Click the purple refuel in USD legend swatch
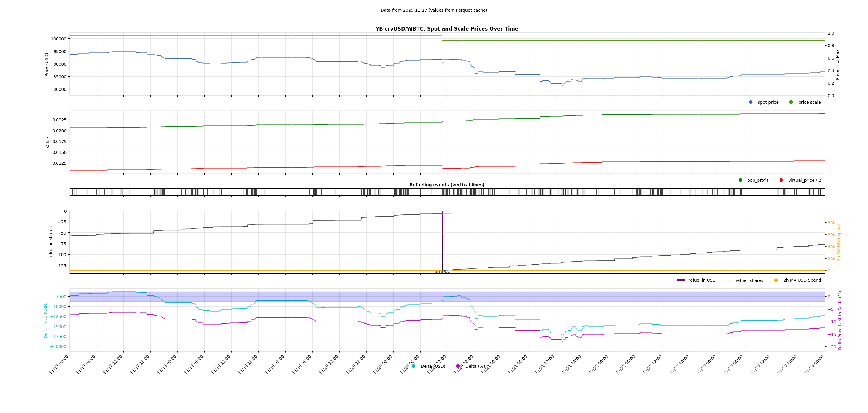 click(x=681, y=280)
